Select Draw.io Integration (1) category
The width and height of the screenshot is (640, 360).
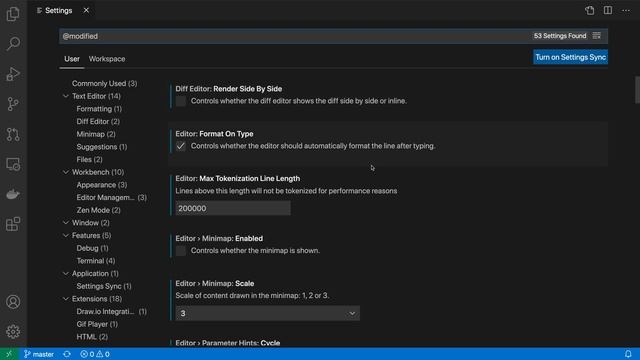[111, 311]
